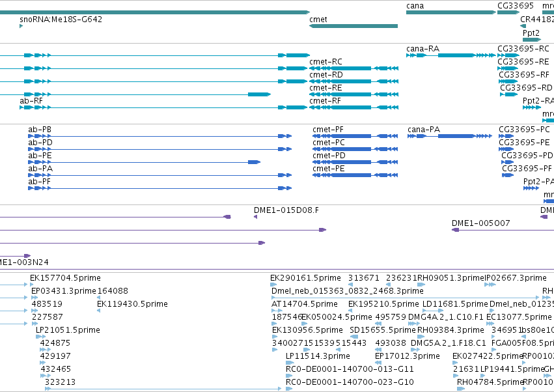Click Dmel_neb_015363_0832_2468.3prime label
Screen dimensions: 554x392
[x=348, y=291]
